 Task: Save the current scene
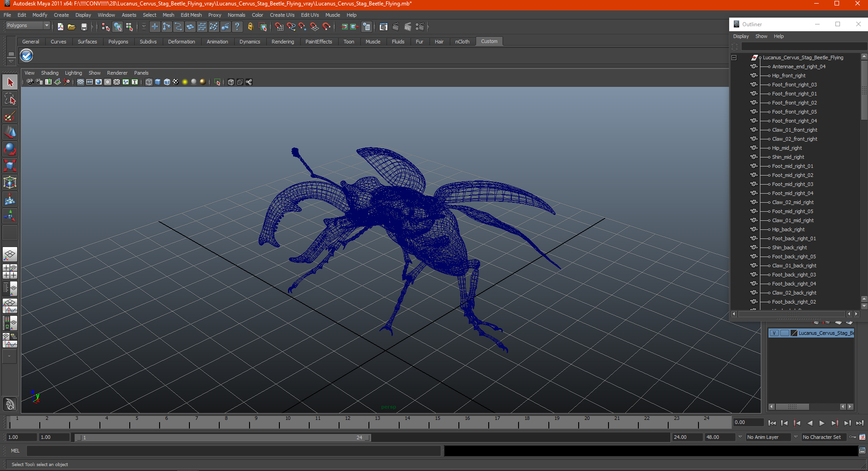(x=84, y=27)
